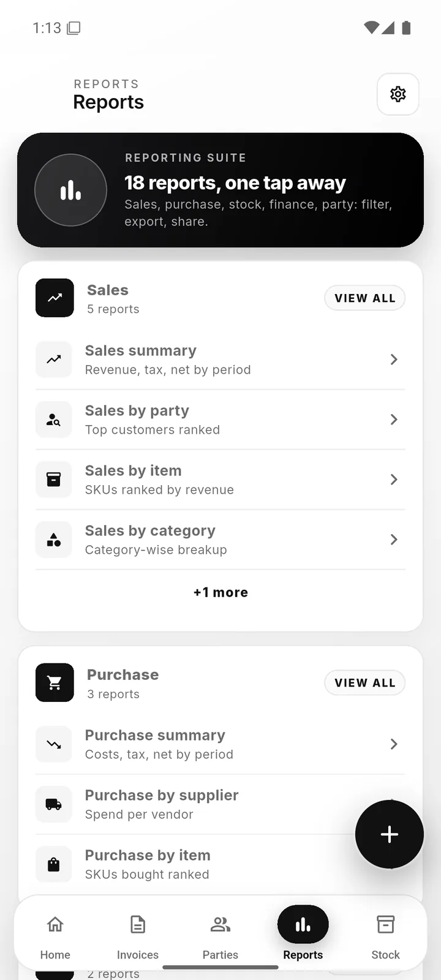Open the Stock tab
Screen dimensions: 441x980
click(385, 937)
